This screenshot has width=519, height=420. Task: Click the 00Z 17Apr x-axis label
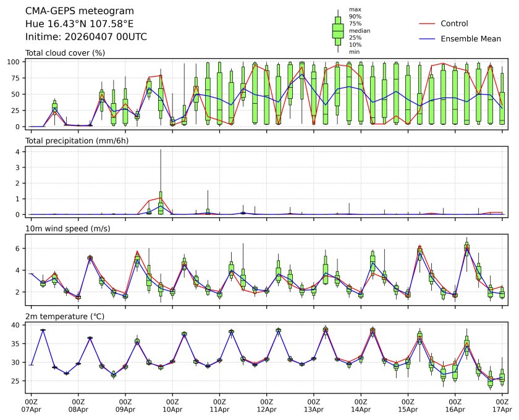[x=502, y=405]
